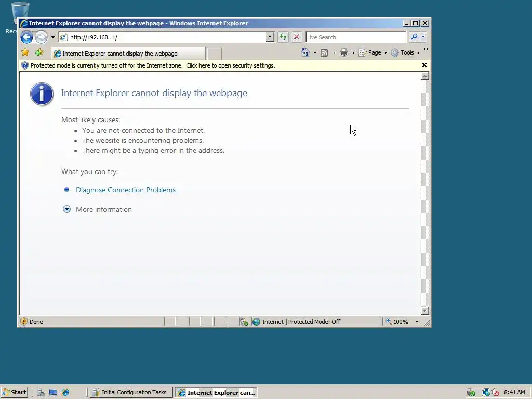This screenshot has height=399, width=532.
Task: Click the 8:41 AM clock
Action: click(x=514, y=392)
